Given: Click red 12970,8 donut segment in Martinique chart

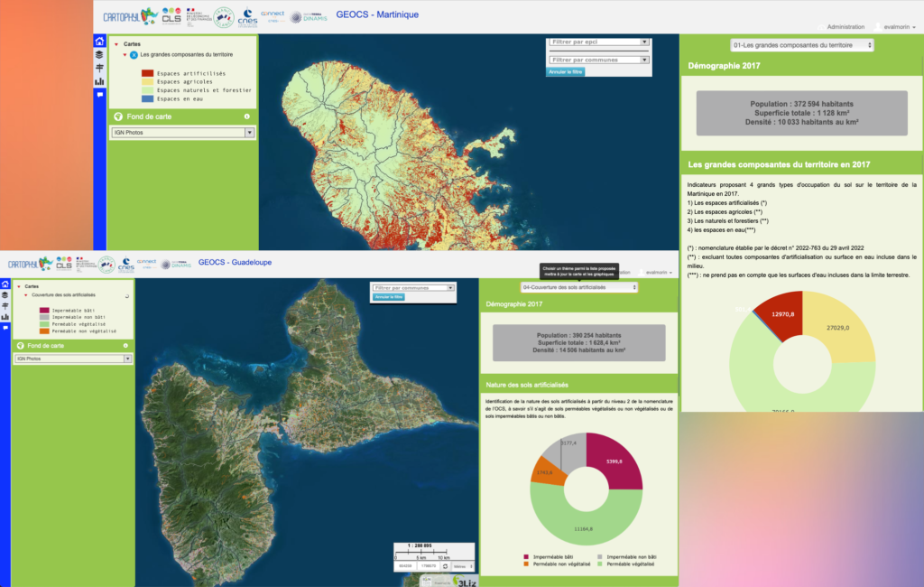Looking at the screenshot, I should [782, 315].
